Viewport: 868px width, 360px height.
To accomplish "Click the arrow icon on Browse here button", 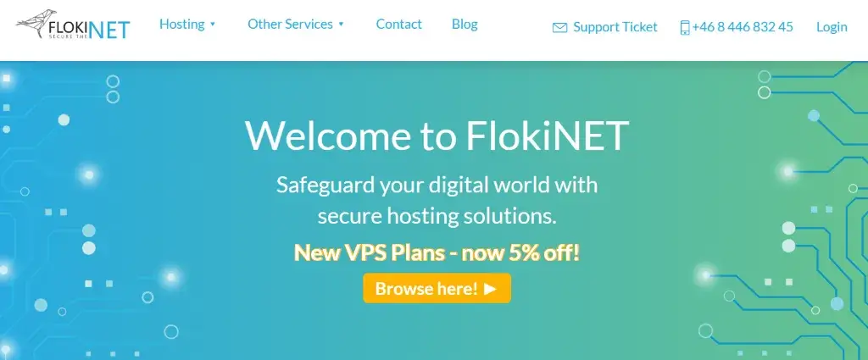I will pyautogui.click(x=491, y=289).
